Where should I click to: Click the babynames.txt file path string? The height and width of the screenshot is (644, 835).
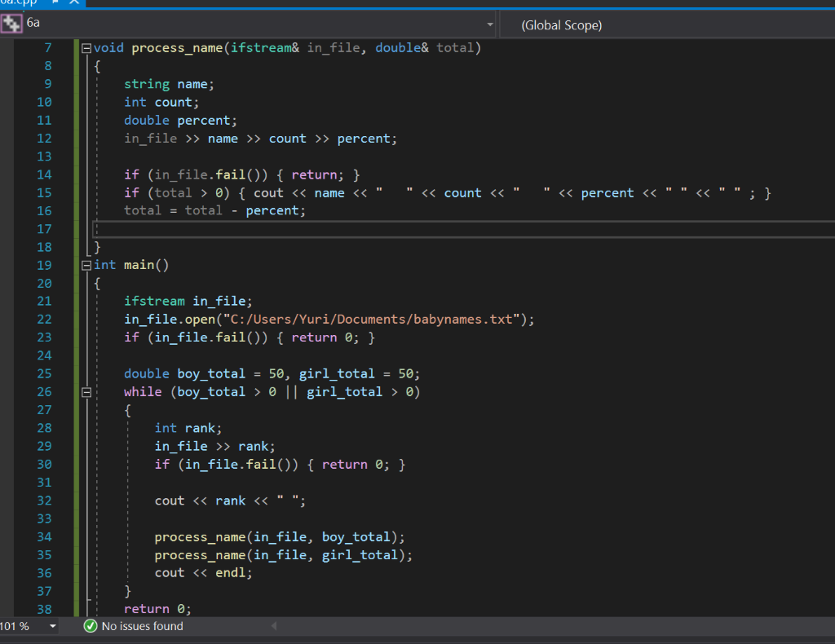pos(371,320)
